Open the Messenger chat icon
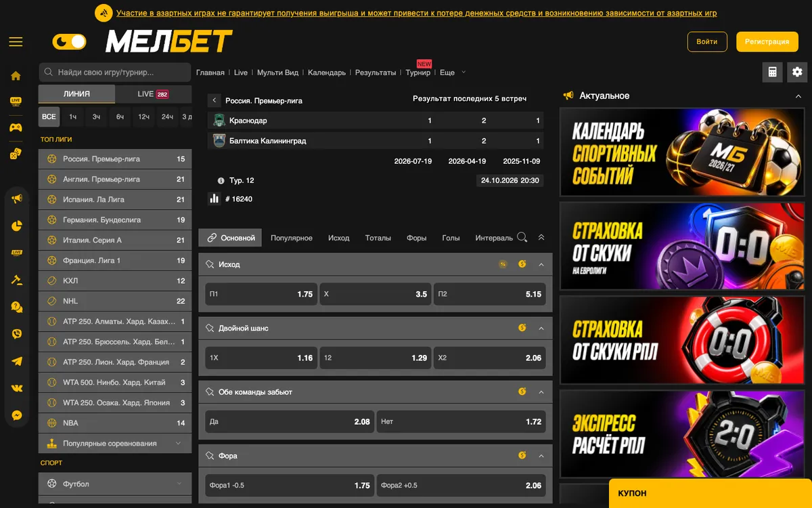The image size is (812, 508). click(17, 415)
